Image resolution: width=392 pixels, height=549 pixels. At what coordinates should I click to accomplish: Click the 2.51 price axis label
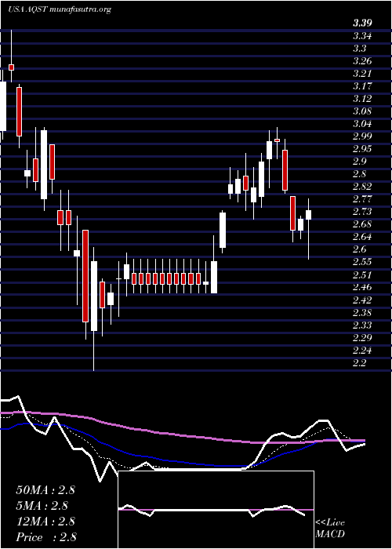coord(362,274)
